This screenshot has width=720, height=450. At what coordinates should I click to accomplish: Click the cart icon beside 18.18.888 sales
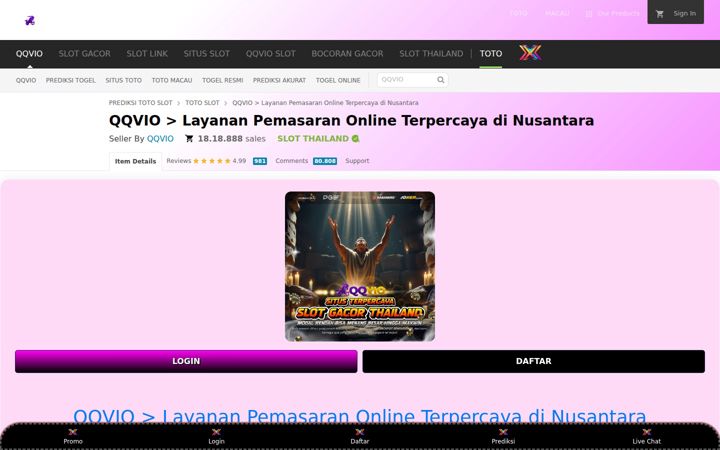tap(189, 139)
